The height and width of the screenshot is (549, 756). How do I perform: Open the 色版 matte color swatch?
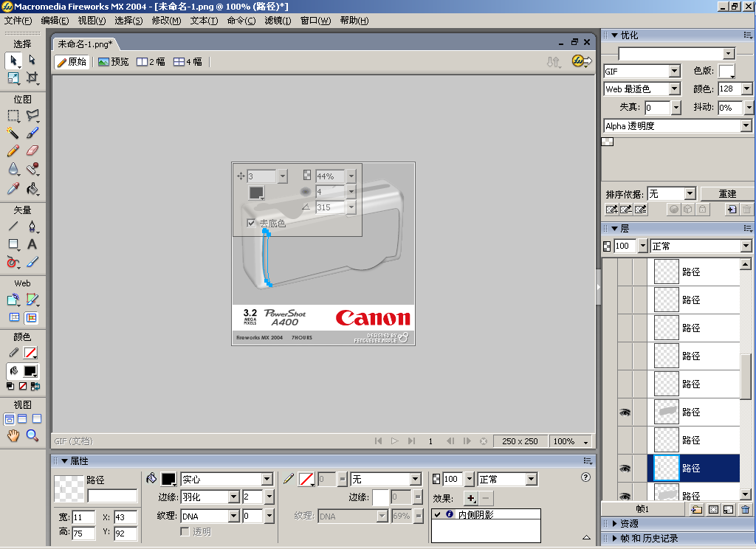(726, 72)
